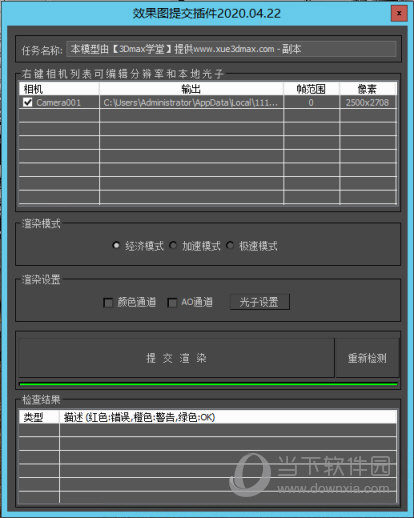Click the 帧范围 column header
This screenshot has width=414, height=518.
point(311,89)
